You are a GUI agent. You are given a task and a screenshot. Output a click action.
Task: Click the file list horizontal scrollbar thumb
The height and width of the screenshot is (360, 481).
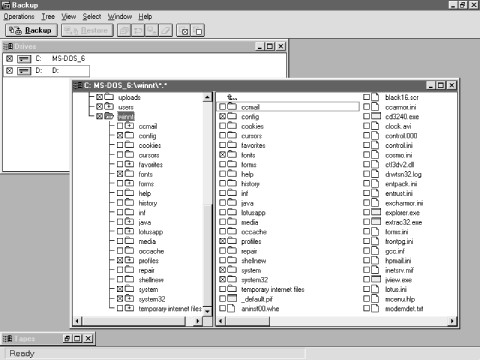click(x=248, y=321)
